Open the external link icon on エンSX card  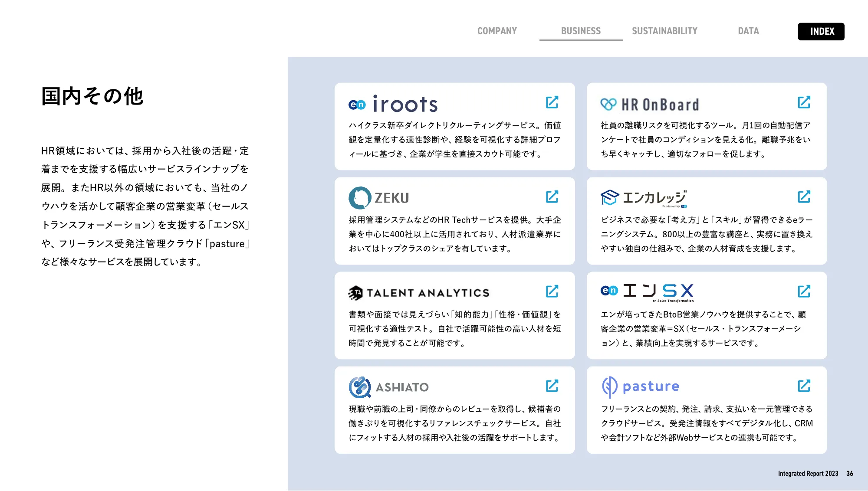(x=804, y=291)
